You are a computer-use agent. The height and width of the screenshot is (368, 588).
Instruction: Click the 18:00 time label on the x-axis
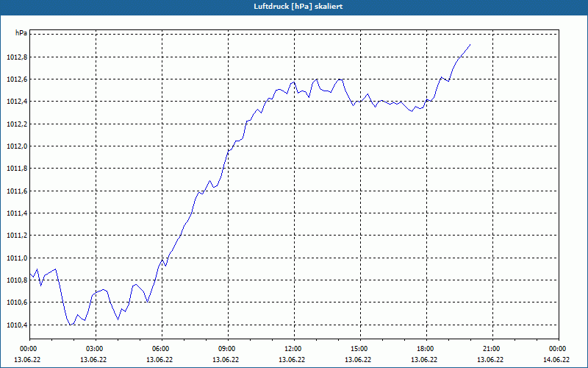coord(426,349)
